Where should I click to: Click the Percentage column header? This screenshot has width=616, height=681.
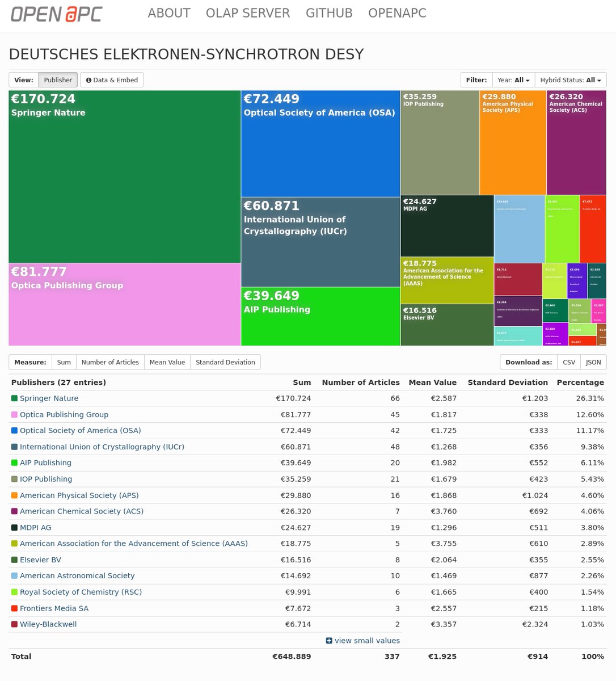coord(580,382)
